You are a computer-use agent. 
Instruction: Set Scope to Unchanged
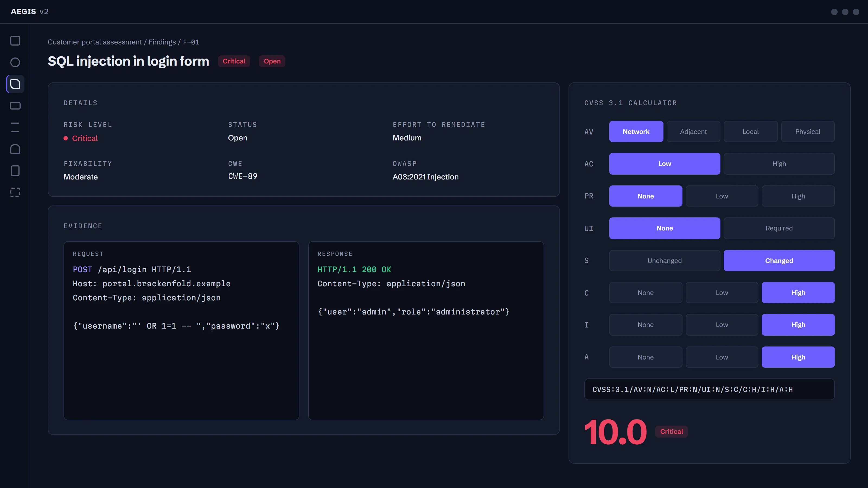pos(665,261)
